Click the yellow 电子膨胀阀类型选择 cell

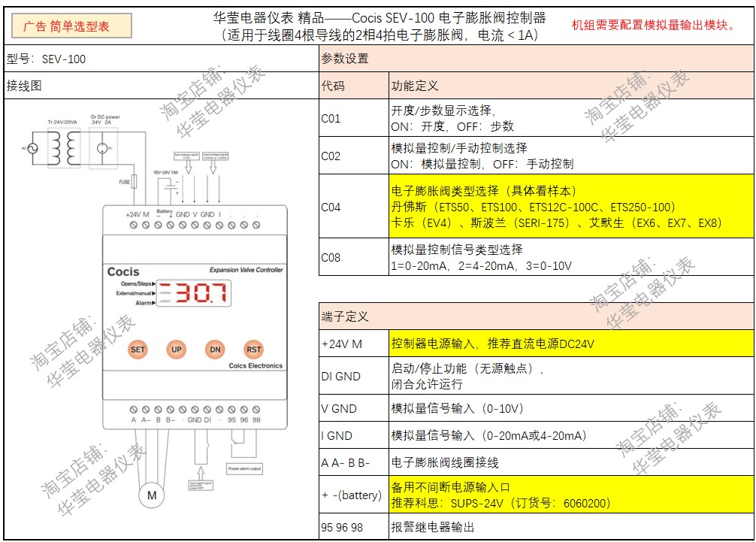click(571, 207)
